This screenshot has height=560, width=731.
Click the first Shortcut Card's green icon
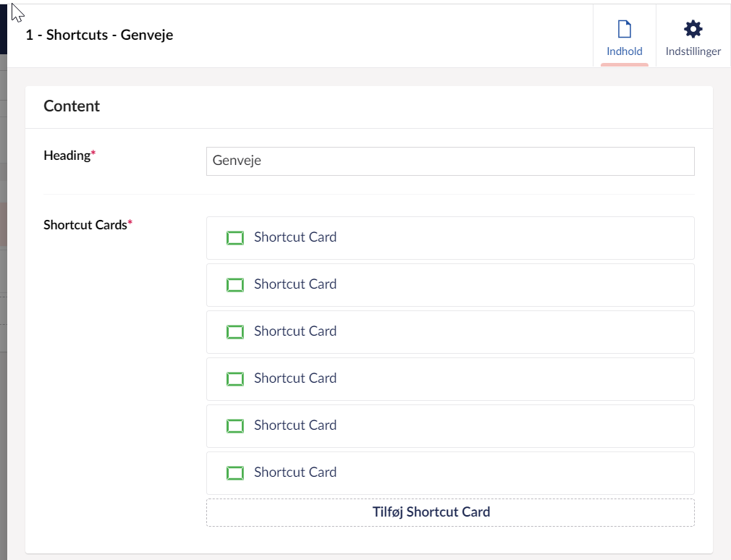pyautogui.click(x=235, y=238)
